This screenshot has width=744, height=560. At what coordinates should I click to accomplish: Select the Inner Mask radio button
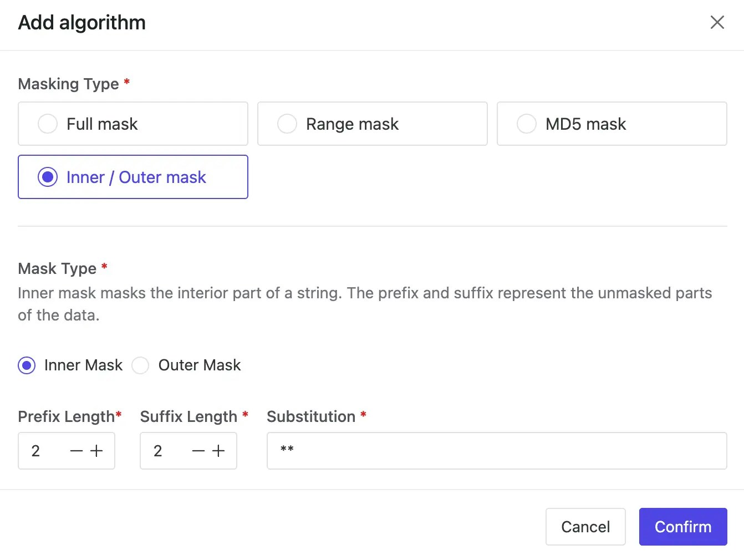[x=27, y=365]
